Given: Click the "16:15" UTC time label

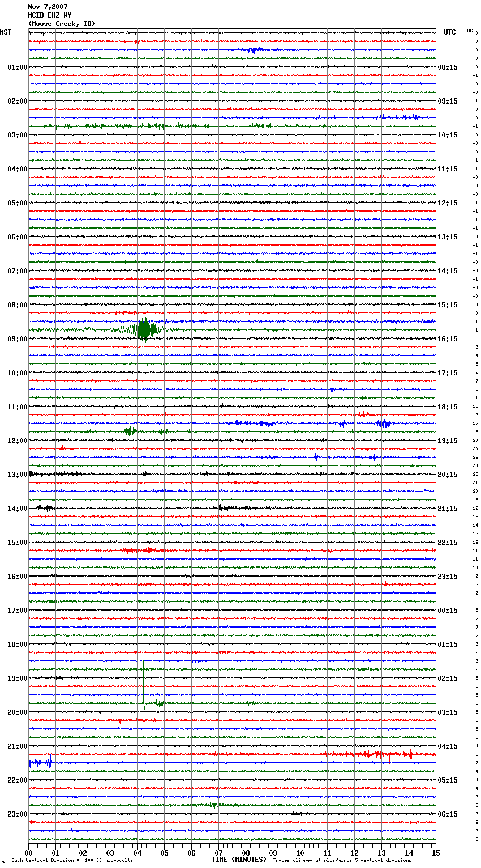Looking at the screenshot, I should click(x=448, y=339).
